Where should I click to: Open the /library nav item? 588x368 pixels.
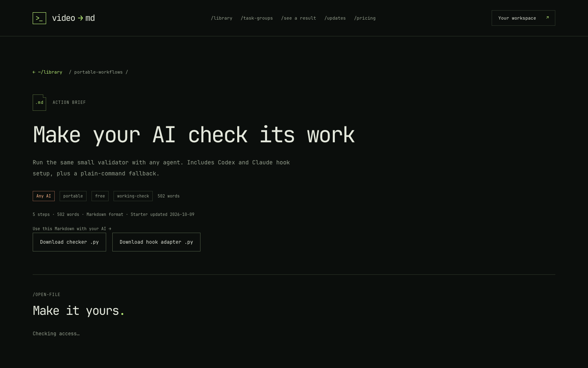tap(222, 18)
